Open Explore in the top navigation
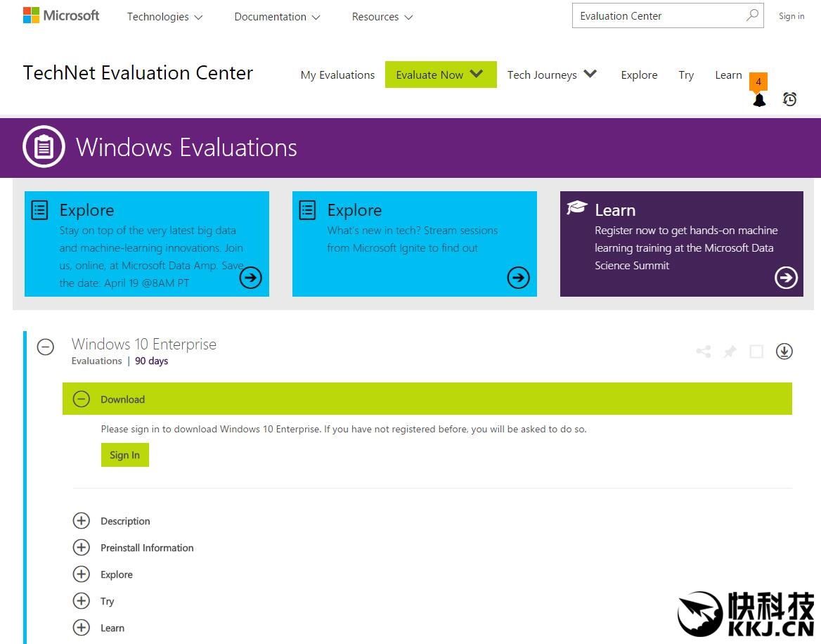 click(640, 75)
